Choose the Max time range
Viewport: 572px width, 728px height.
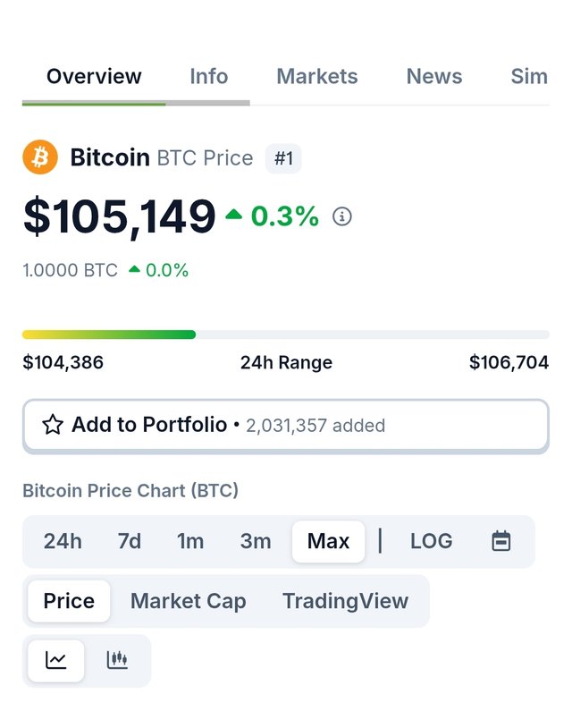[328, 541]
